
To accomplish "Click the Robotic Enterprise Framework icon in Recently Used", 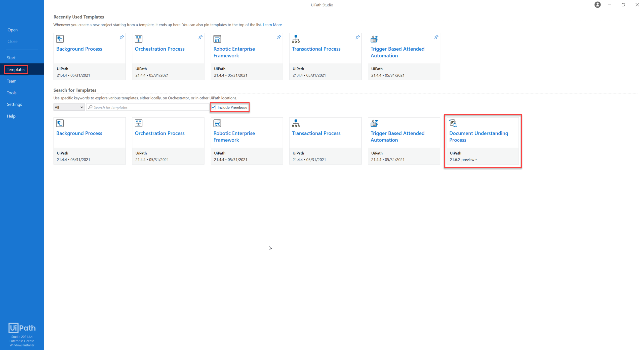I will click(217, 39).
